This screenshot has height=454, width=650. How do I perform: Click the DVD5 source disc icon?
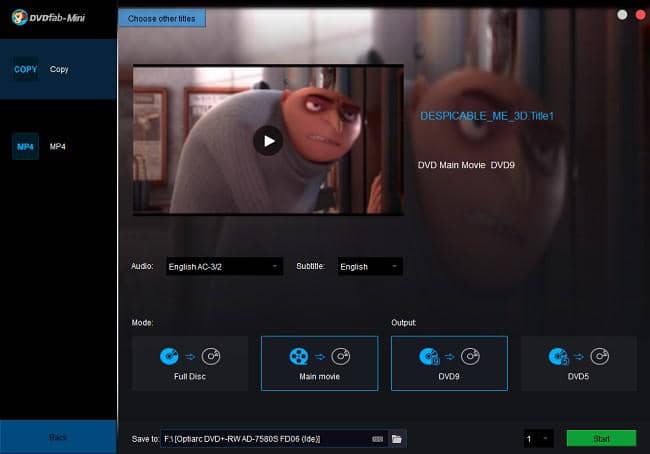558,356
